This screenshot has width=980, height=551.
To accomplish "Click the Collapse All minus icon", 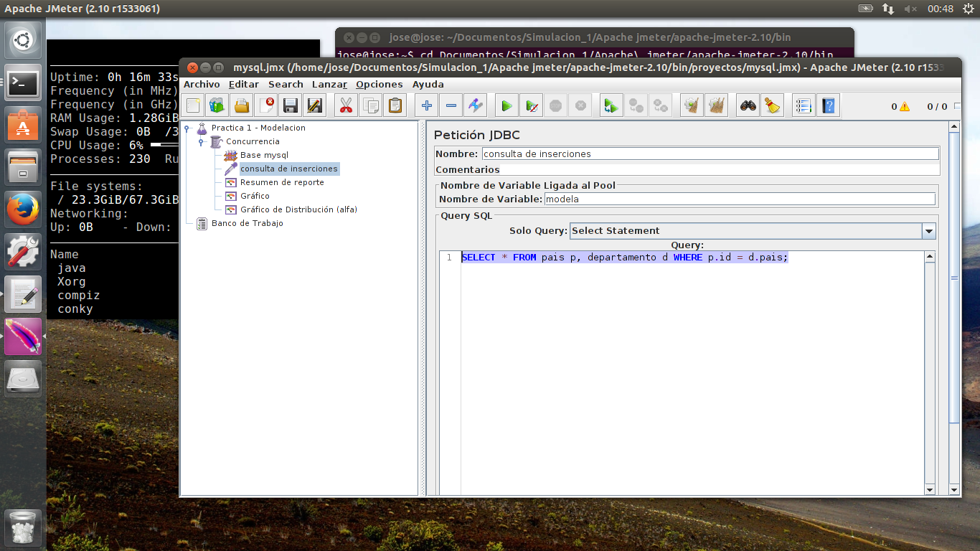I will pyautogui.click(x=451, y=106).
